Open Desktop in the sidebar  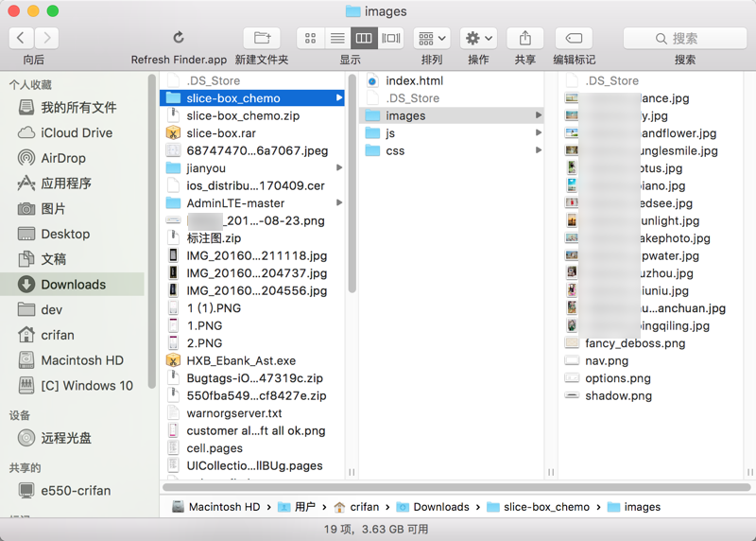click(73, 234)
